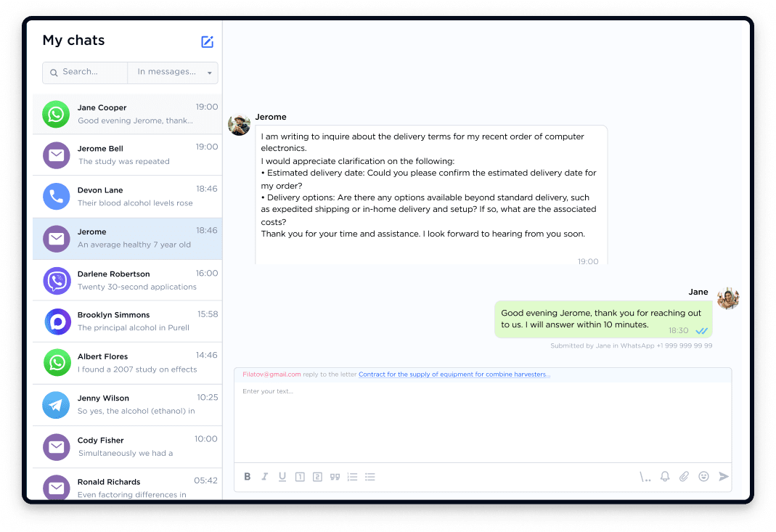Apply heading 2 style

[318, 477]
